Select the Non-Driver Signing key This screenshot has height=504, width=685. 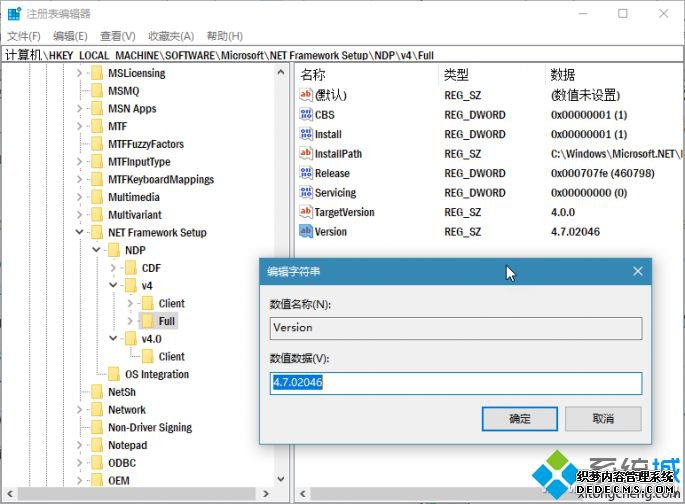pyautogui.click(x=150, y=427)
